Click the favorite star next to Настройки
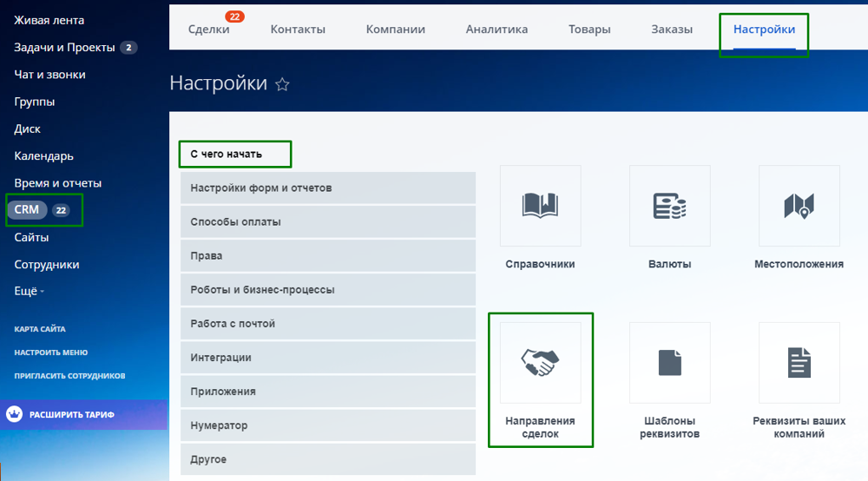Screen dimensions: 868x481 click(282, 84)
